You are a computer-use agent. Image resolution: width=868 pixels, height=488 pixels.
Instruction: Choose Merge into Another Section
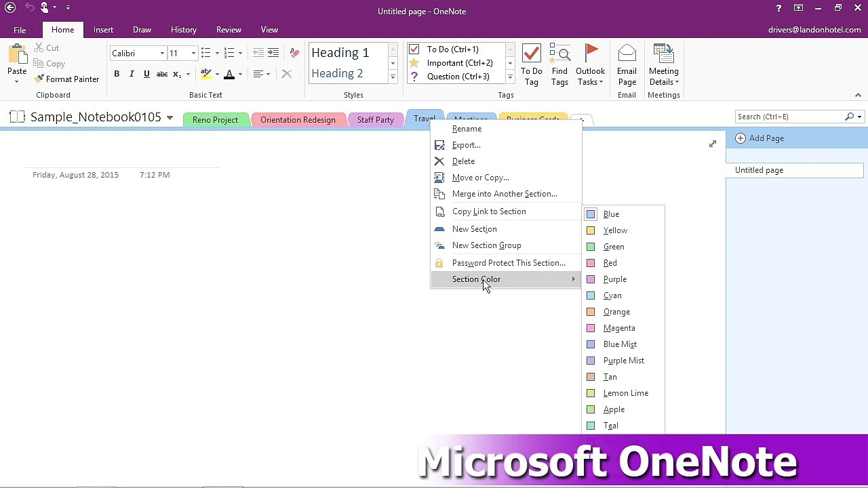tap(505, 194)
